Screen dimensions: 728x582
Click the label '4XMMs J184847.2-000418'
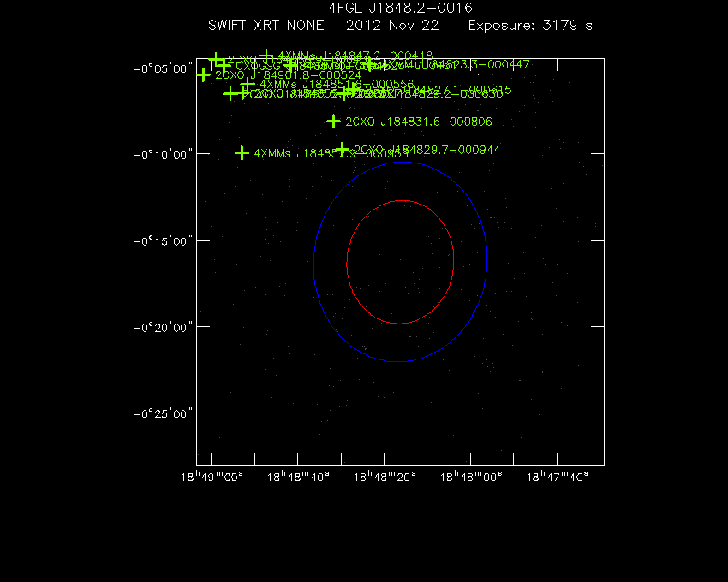355,56
